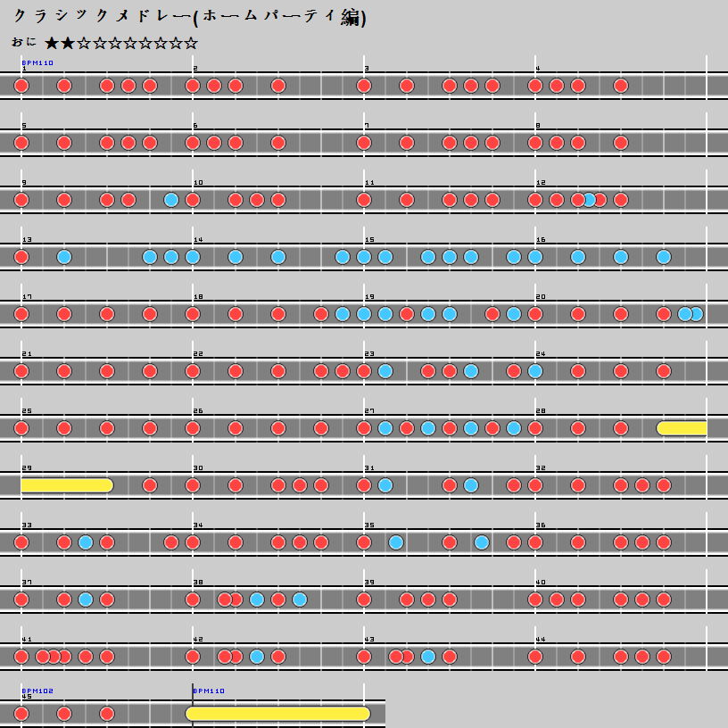The image size is (728, 728).
Task: Click the first filled difficulty star
Action: coord(52,43)
